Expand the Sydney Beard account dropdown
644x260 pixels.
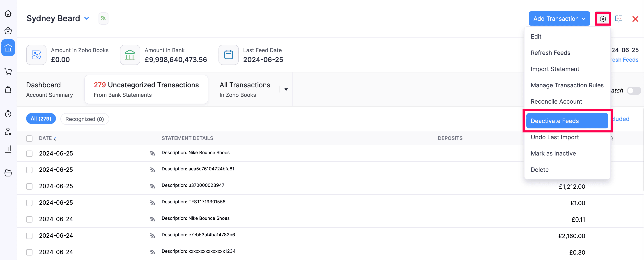pyautogui.click(x=87, y=19)
